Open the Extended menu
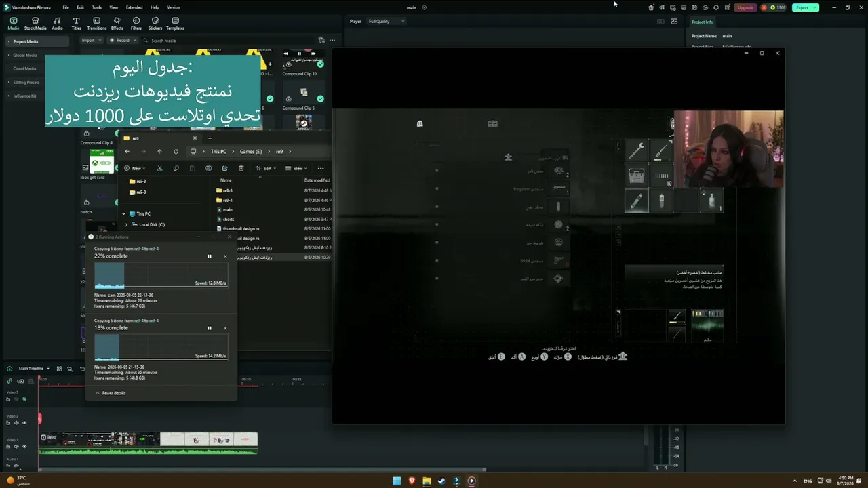This screenshot has width=868, height=488. [x=134, y=7]
